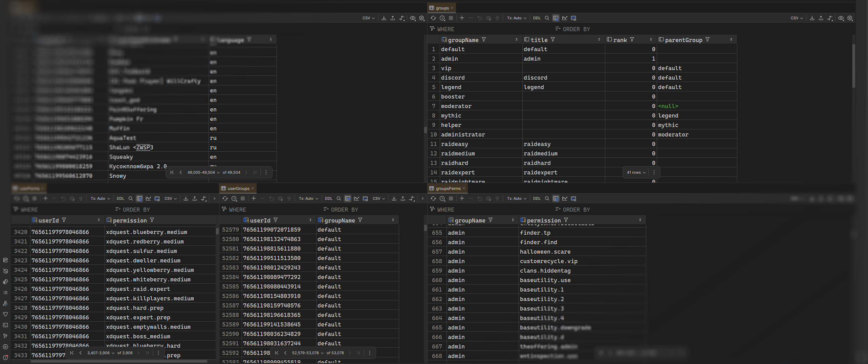Open the 41 rows page-size dropdown

coord(636,172)
